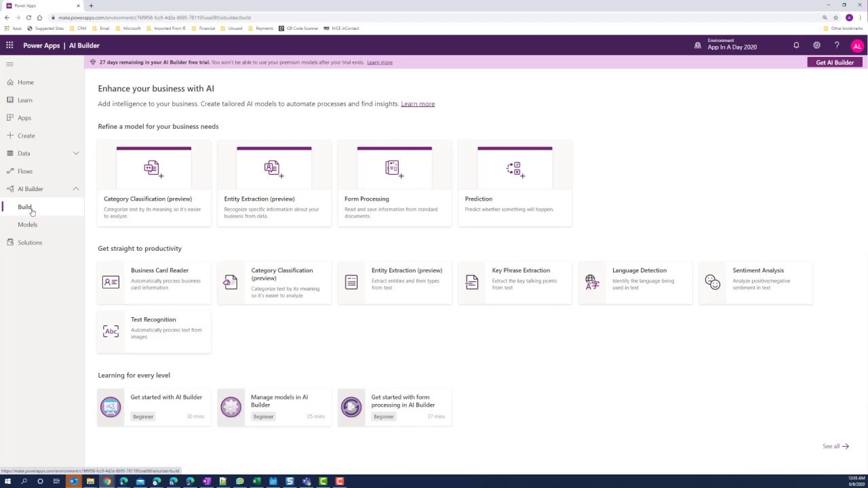The height and width of the screenshot is (488, 868).
Task: Open the settings gear icon
Action: coord(816,45)
